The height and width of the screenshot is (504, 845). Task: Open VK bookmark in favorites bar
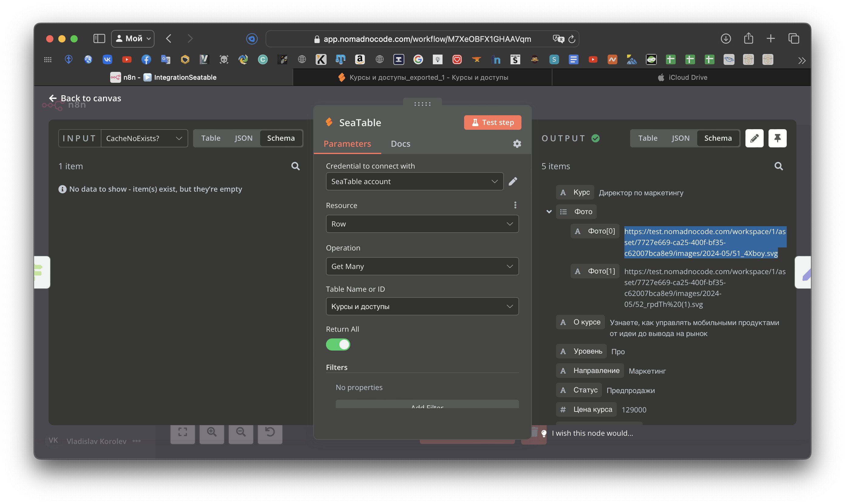tap(107, 59)
